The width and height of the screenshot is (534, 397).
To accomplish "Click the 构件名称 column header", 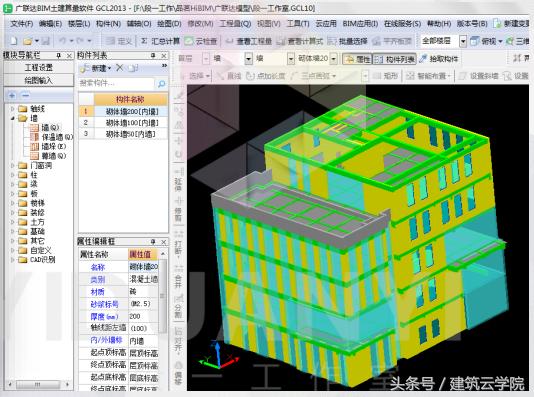I will tap(131, 99).
